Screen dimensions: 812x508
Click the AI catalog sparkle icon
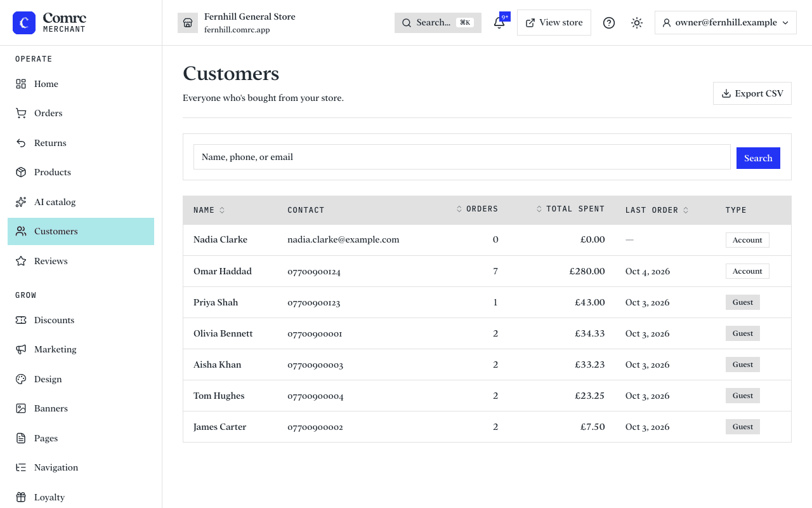(x=21, y=202)
